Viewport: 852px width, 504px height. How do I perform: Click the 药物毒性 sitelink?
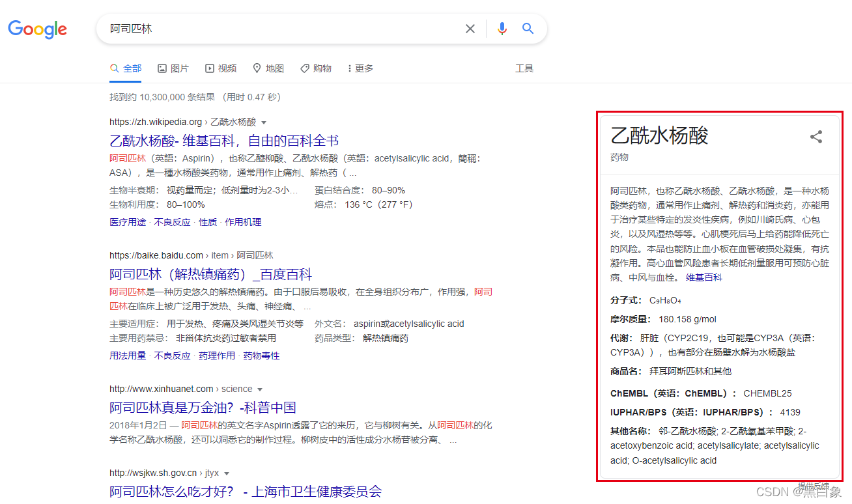point(261,356)
